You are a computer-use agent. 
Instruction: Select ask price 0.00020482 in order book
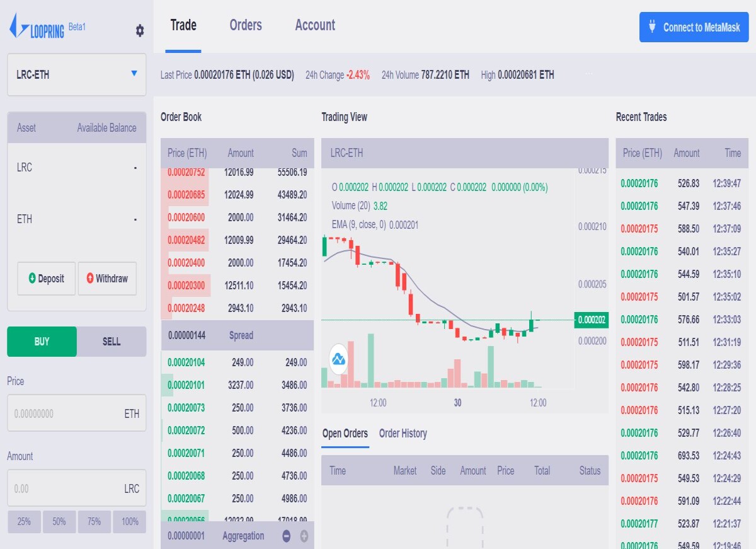coord(186,240)
